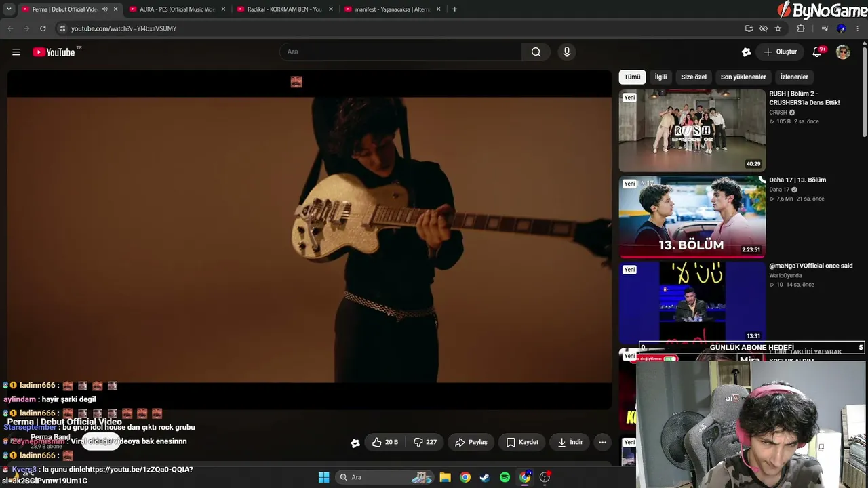Click the Windows taskbar search box

(385, 477)
